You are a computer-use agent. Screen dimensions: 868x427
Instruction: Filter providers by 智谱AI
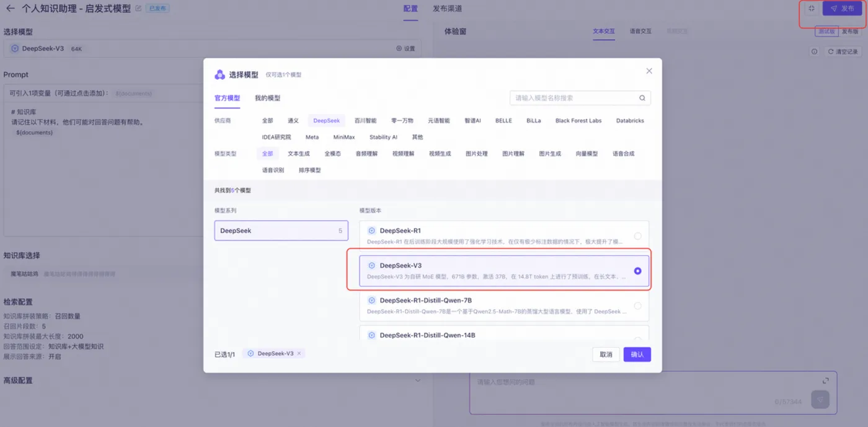472,120
